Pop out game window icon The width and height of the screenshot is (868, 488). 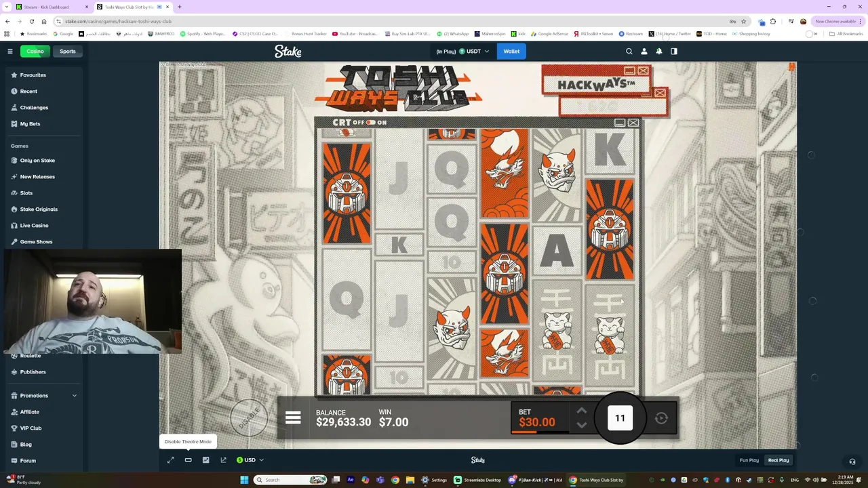coord(224,460)
